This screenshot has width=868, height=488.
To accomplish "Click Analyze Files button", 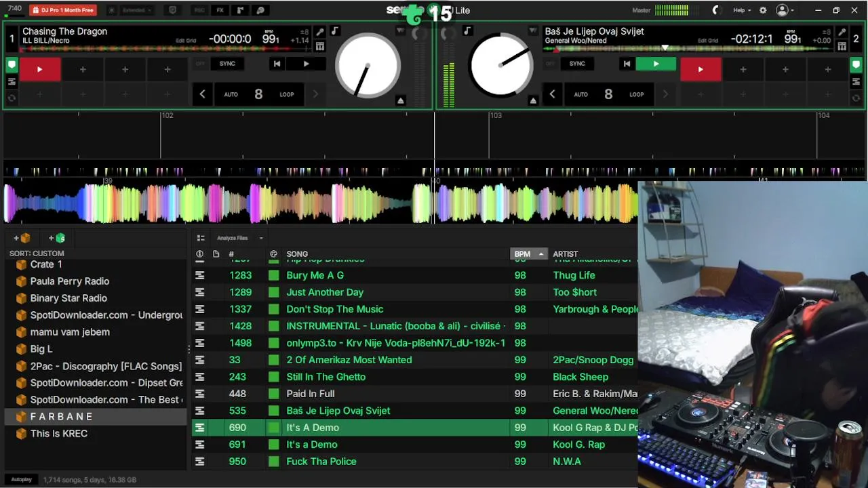I will coord(232,238).
